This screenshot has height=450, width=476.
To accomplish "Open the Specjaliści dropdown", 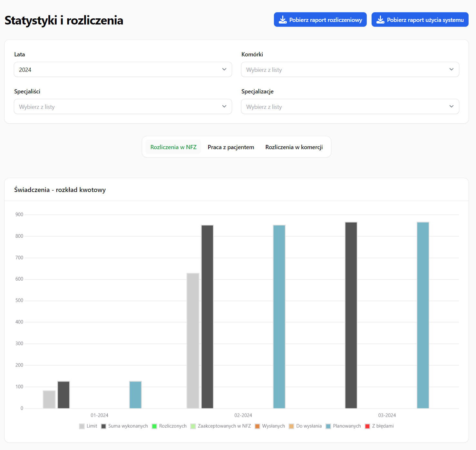I will click(x=123, y=107).
